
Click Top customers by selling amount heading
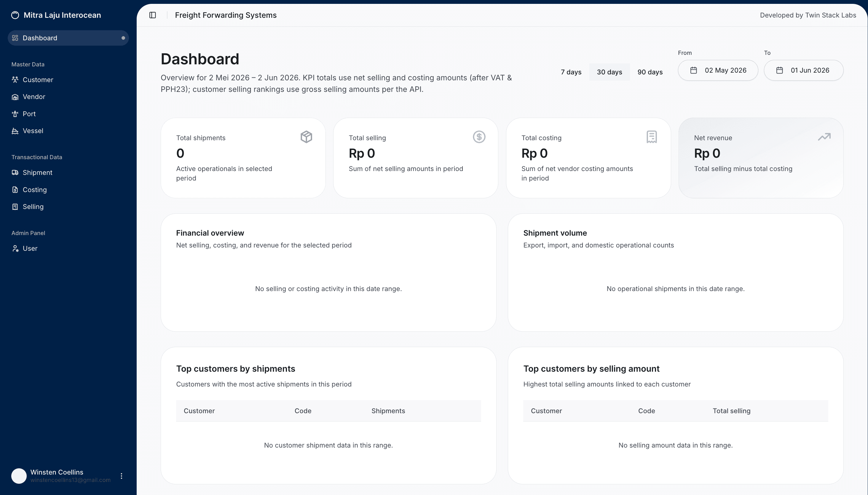(591, 368)
